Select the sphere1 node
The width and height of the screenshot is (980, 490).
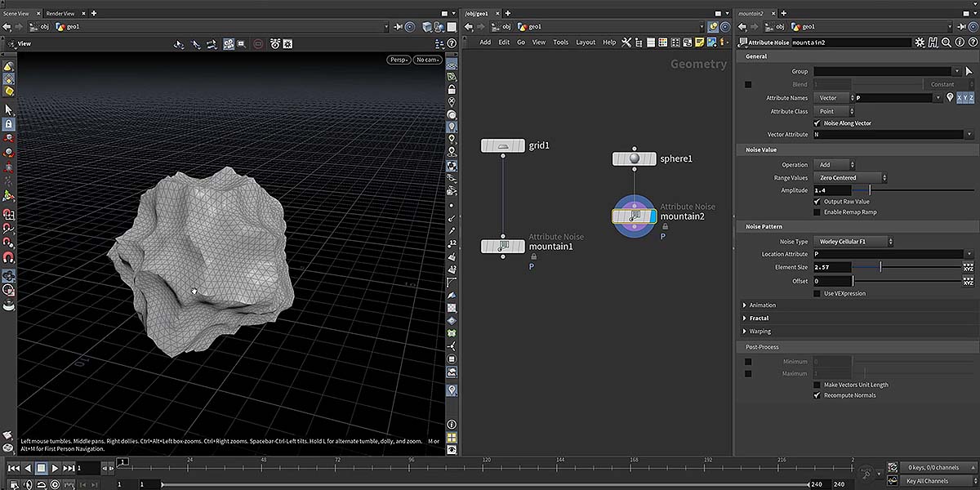point(634,158)
